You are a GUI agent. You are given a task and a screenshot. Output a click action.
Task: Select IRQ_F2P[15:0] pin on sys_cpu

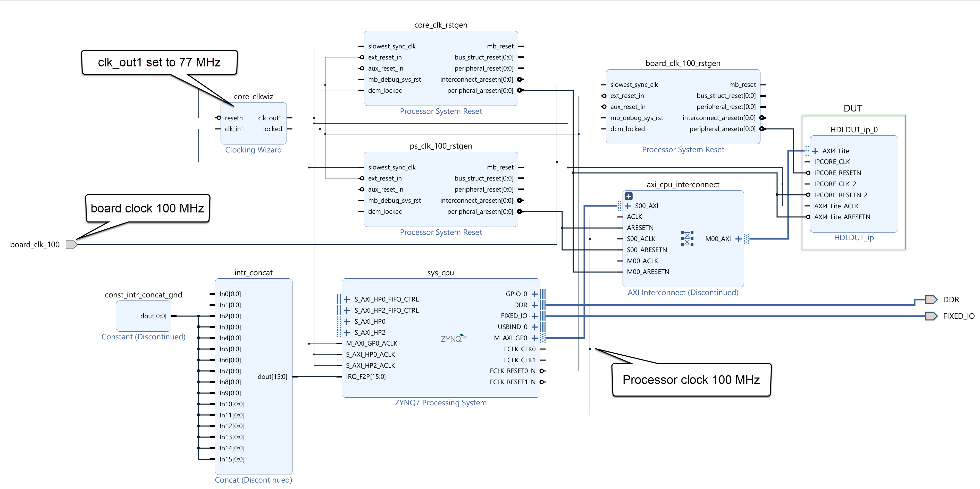coord(366,376)
